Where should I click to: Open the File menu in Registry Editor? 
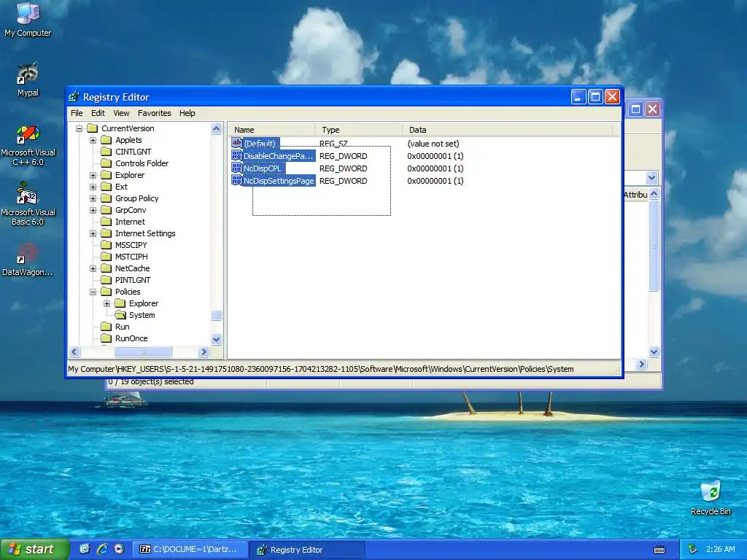tap(77, 113)
